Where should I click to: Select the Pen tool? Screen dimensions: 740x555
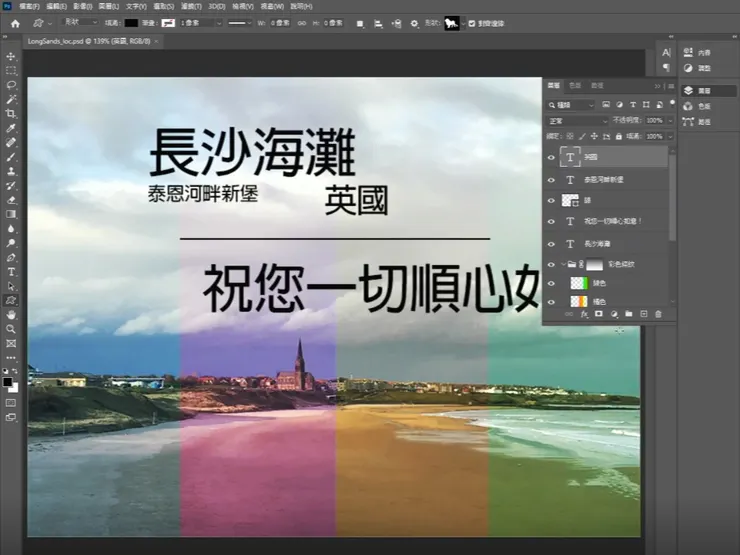[x=11, y=258]
